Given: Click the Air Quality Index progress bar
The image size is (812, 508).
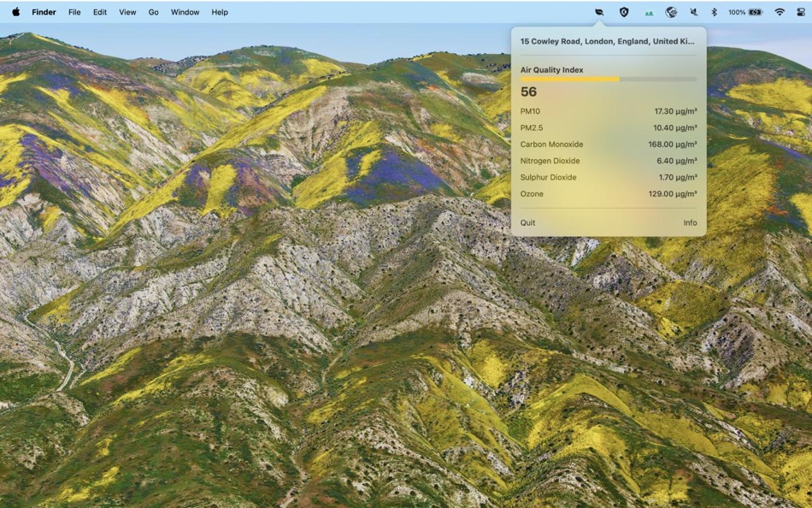Looking at the screenshot, I should tap(609, 80).
